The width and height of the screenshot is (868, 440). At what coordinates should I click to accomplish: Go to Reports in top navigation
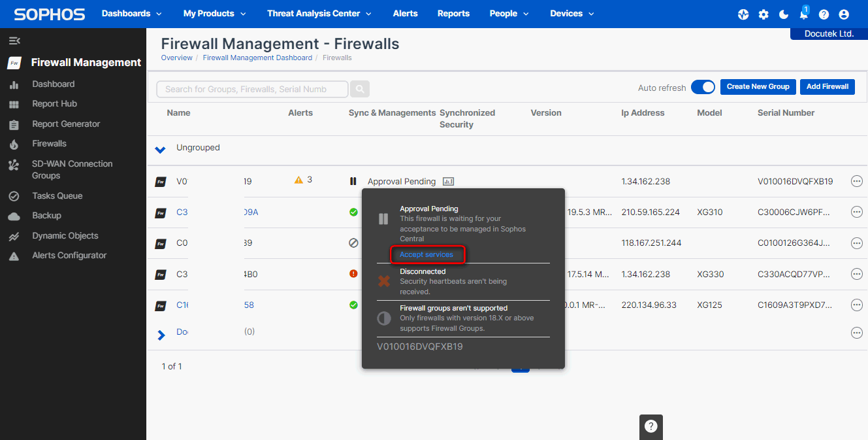click(x=453, y=13)
